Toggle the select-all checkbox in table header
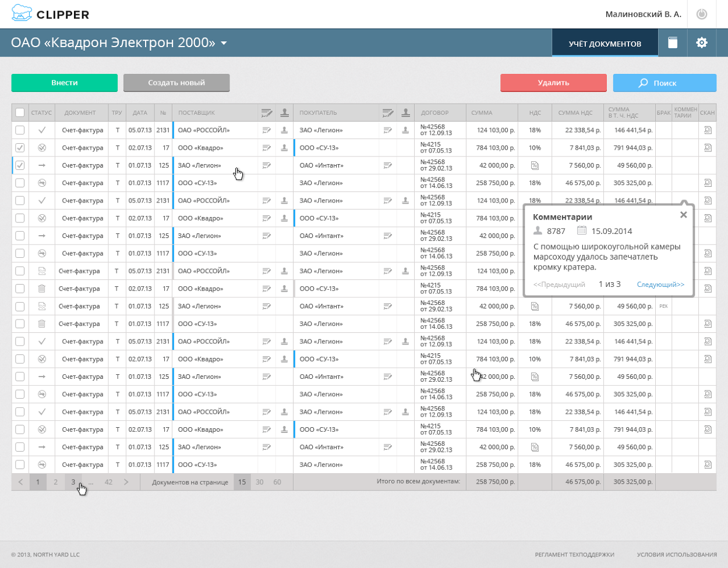The image size is (728, 568). pos(20,113)
